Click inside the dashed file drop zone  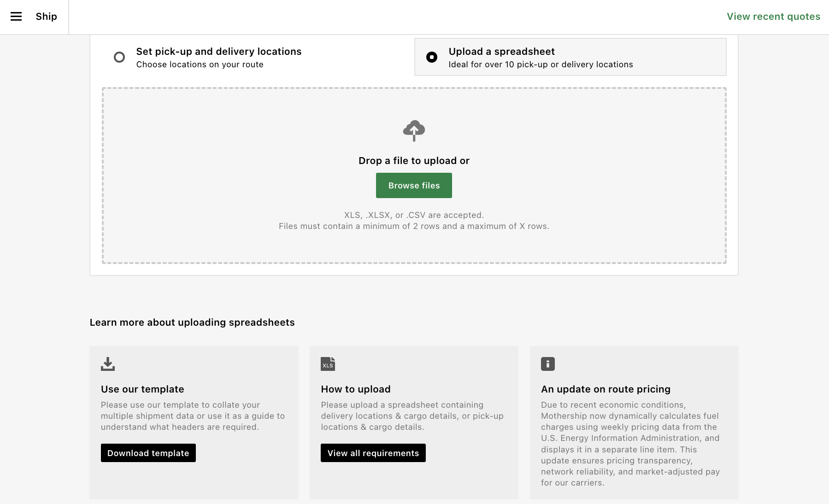coord(414,176)
